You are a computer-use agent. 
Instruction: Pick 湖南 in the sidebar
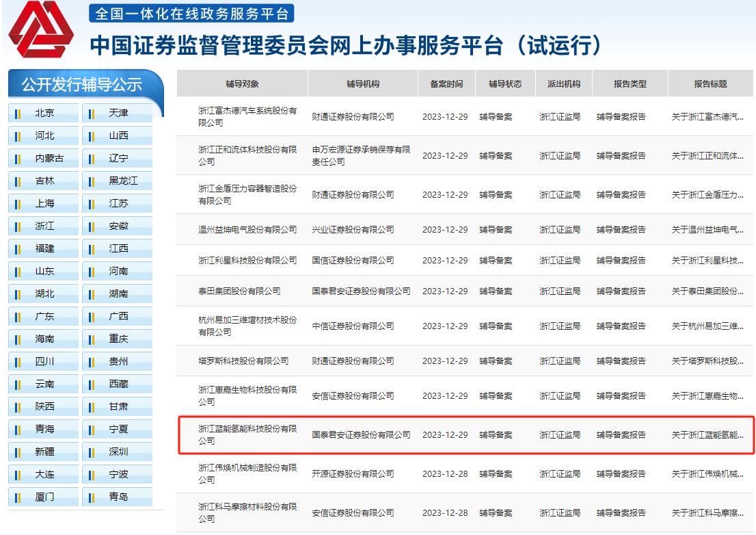pyautogui.click(x=117, y=293)
